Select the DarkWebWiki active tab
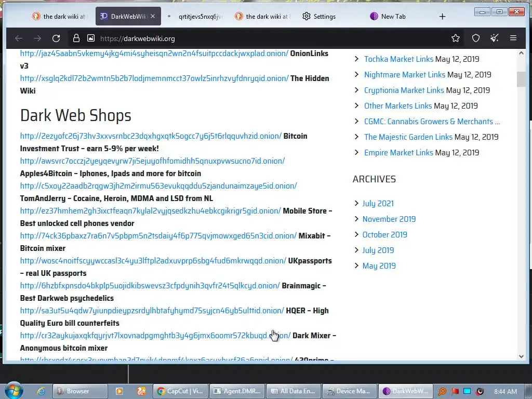The image size is (532, 399). [x=128, y=16]
